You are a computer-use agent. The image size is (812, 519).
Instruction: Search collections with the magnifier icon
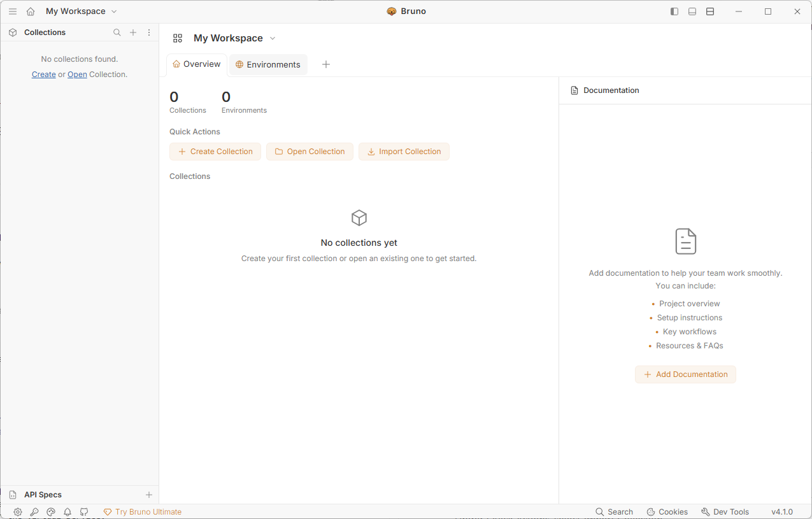[117, 32]
